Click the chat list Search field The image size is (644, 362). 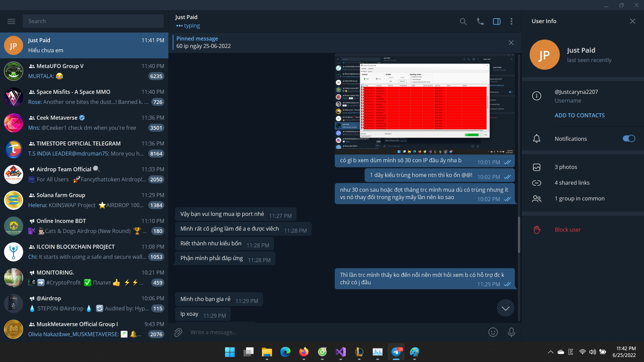93,21
